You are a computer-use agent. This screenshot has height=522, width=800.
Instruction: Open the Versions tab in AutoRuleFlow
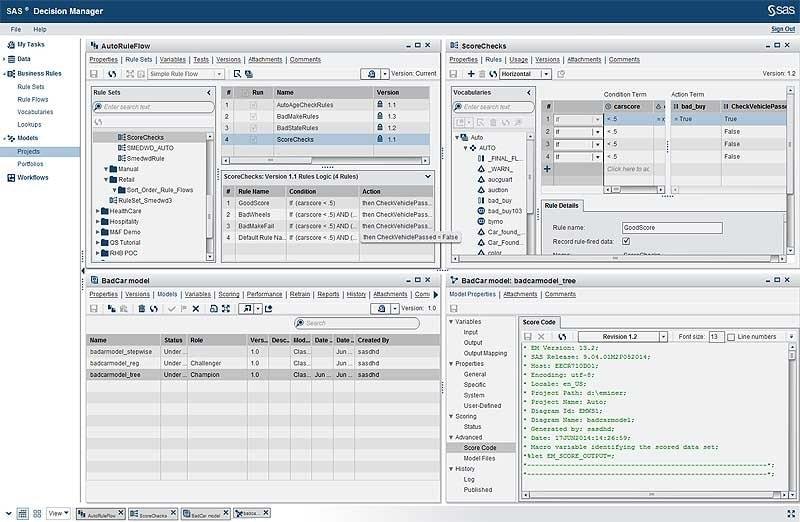tap(228, 60)
